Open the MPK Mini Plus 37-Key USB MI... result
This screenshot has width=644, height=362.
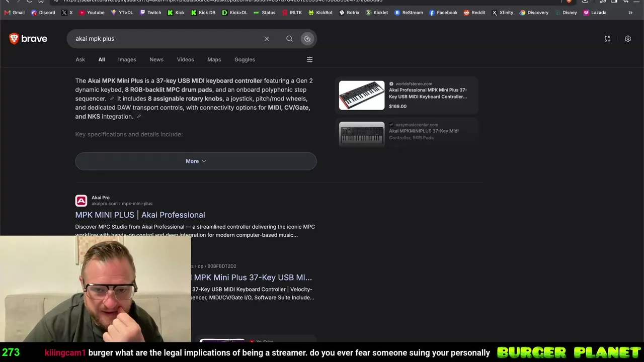[x=253, y=278]
